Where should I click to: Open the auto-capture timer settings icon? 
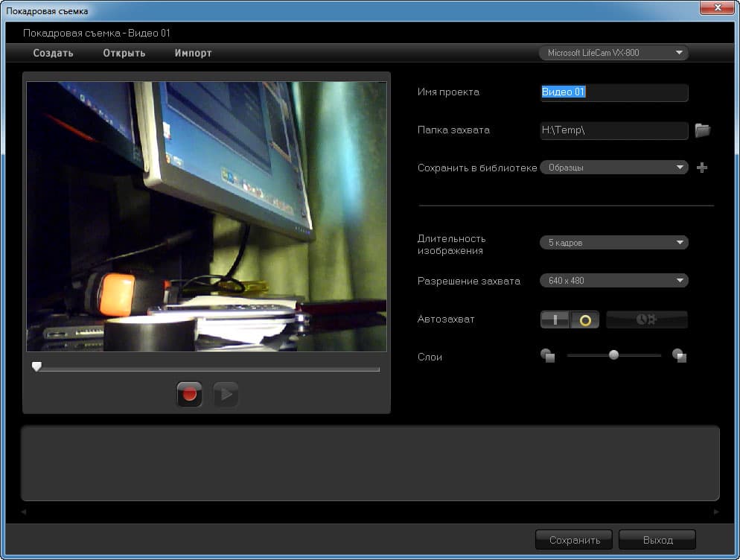coord(646,319)
